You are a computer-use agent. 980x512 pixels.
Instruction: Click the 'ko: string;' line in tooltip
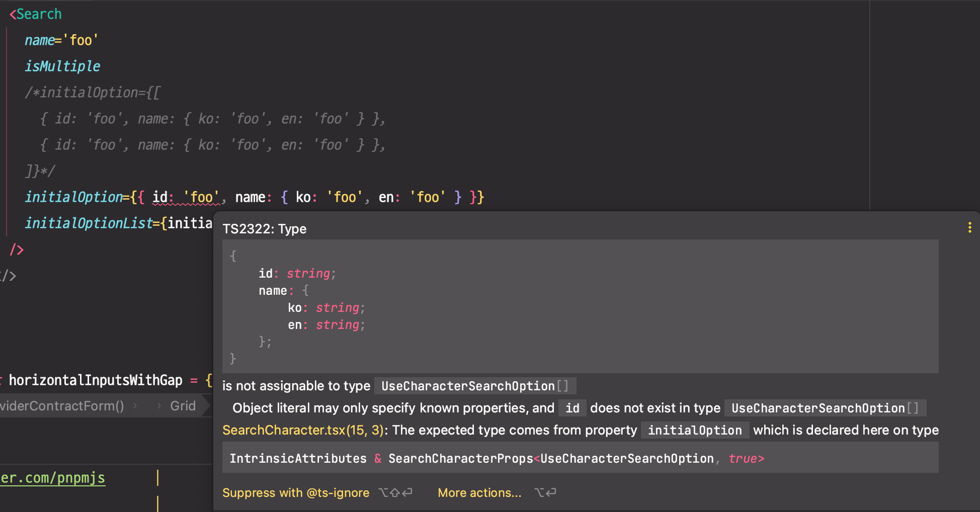[326, 308]
